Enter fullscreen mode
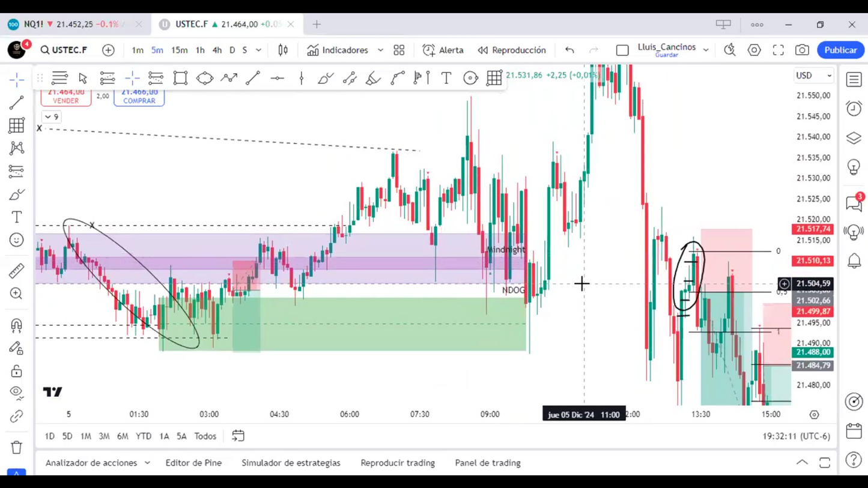Image resolution: width=868 pixels, height=488 pixels. click(778, 50)
